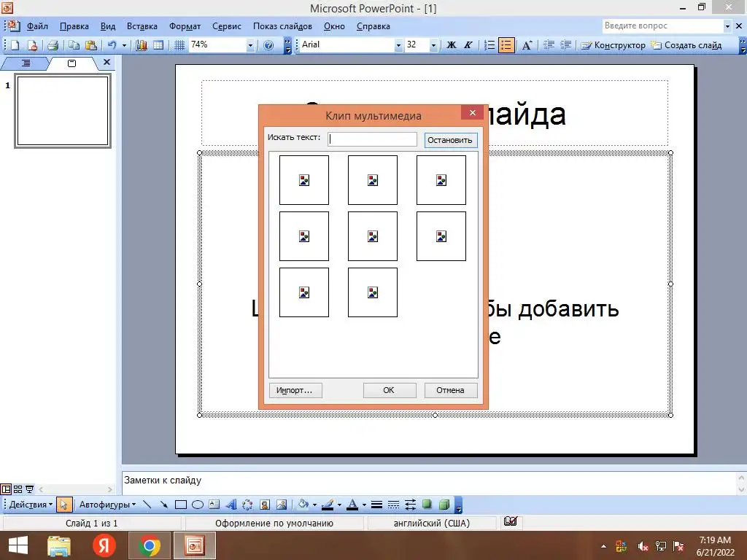Click the Line Style icon

pos(376,505)
